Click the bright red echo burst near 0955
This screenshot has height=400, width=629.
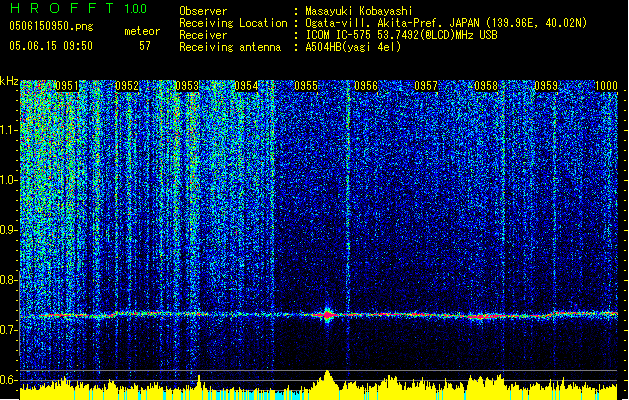click(x=328, y=315)
